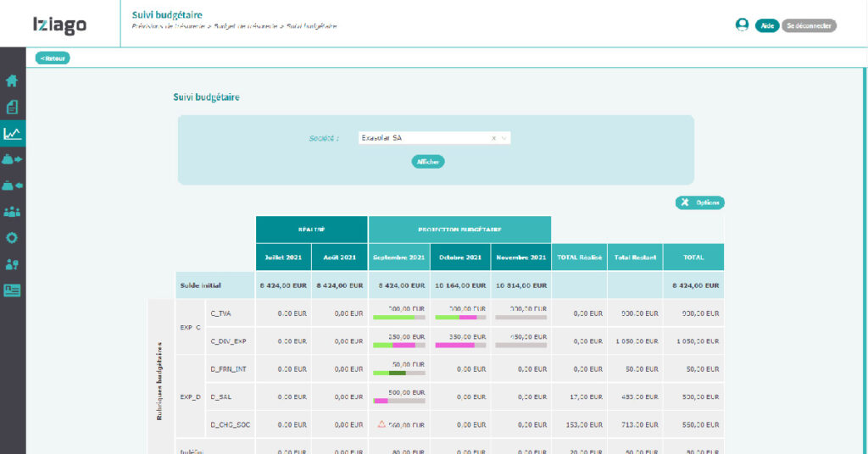Image resolution: width=868 pixels, height=454 pixels.
Task: Click the user profile avatar icon
Action: [x=743, y=25]
